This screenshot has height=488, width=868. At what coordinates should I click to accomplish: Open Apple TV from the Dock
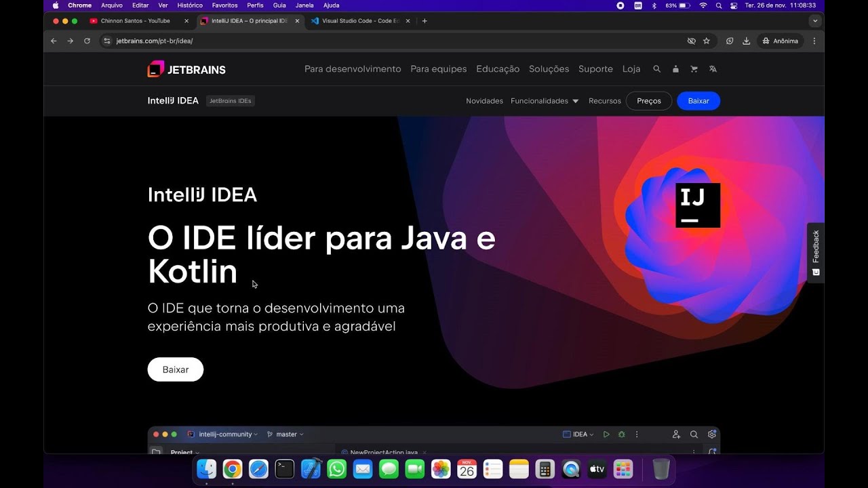(x=597, y=468)
